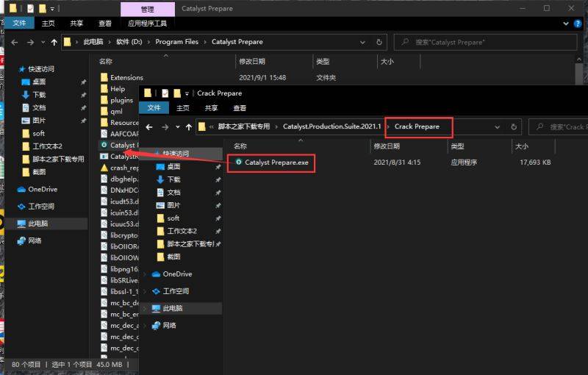Click the back arrow in Crack Prepare window

point(149,126)
